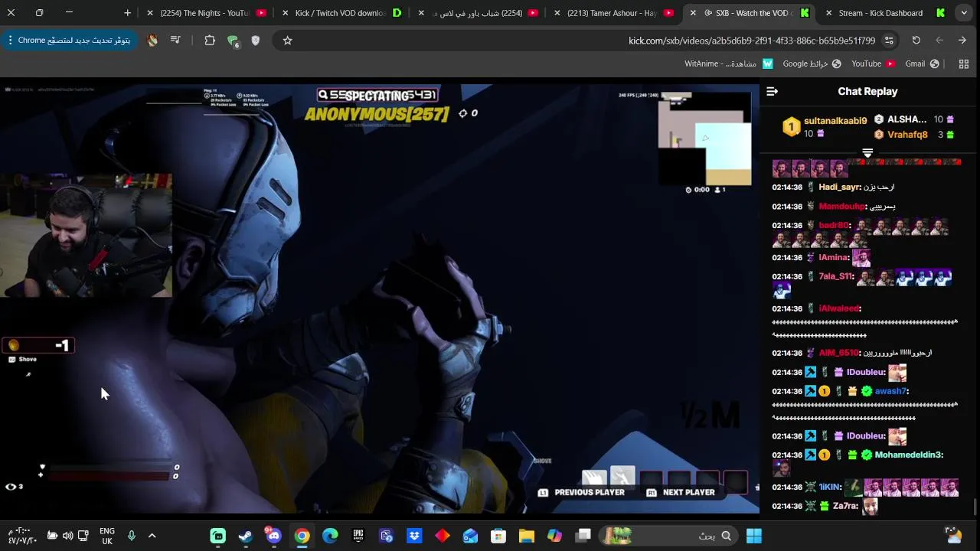Open the 'The Nights - YouTube' tab
Viewport: 980px width, 551px height.
[205, 13]
